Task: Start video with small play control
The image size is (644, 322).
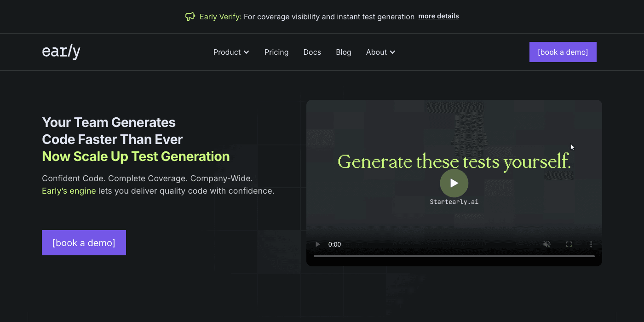Action: [317, 244]
